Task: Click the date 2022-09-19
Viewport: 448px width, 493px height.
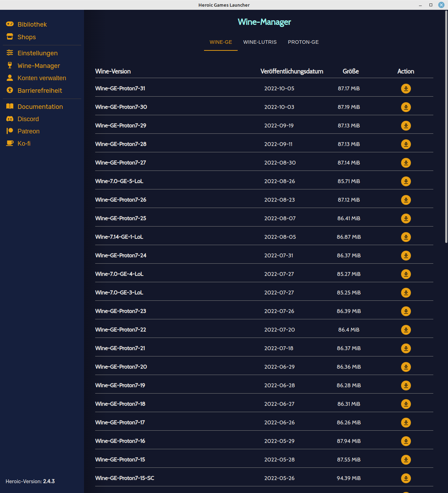Action: pos(279,126)
